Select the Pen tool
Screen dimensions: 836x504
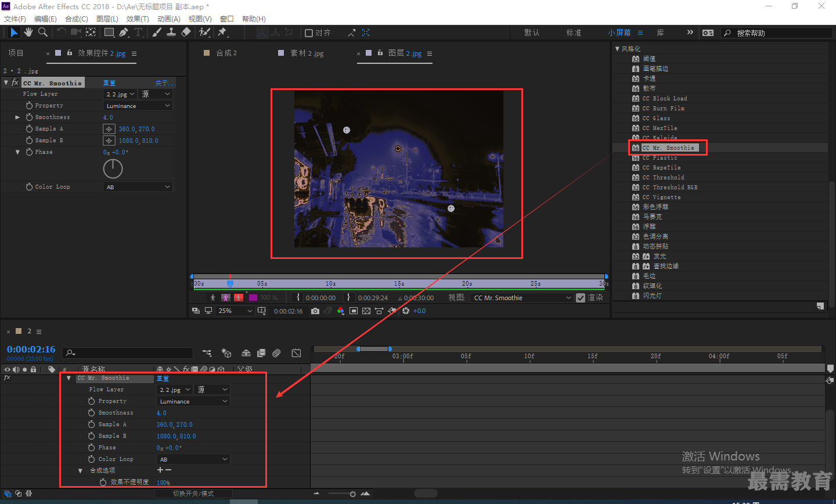click(124, 33)
